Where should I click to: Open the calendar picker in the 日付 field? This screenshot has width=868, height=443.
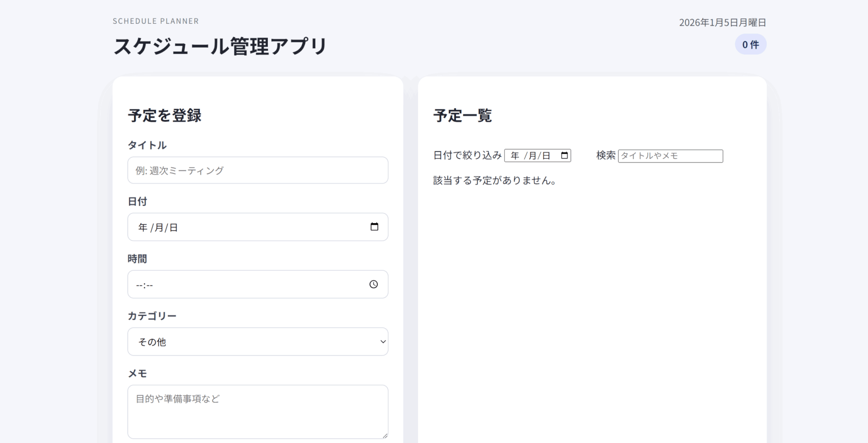click(x=374, y=227)
